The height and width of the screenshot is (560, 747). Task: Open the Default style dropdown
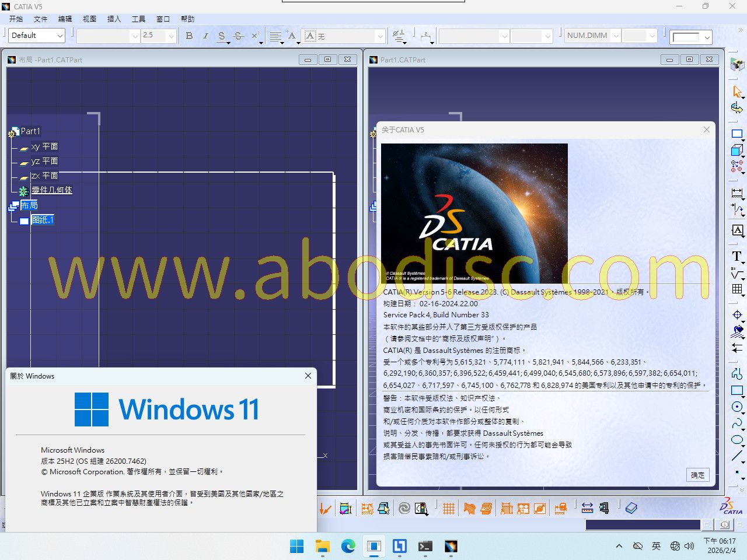pyautogui.click(x=36, y=36)
